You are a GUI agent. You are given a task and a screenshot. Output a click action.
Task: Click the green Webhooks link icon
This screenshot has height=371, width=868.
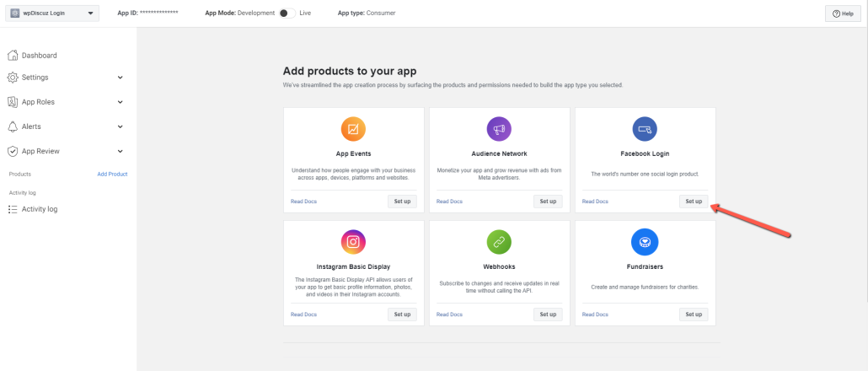499,242
